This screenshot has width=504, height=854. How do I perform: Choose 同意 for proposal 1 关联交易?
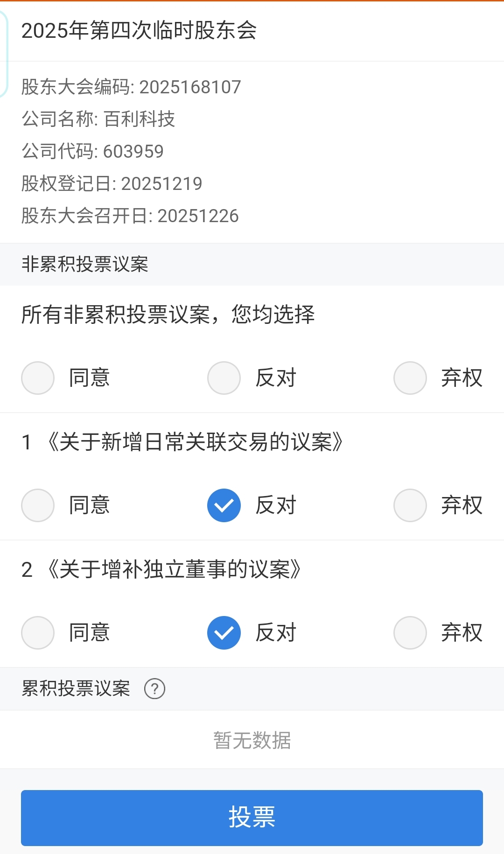coord(38,505)
